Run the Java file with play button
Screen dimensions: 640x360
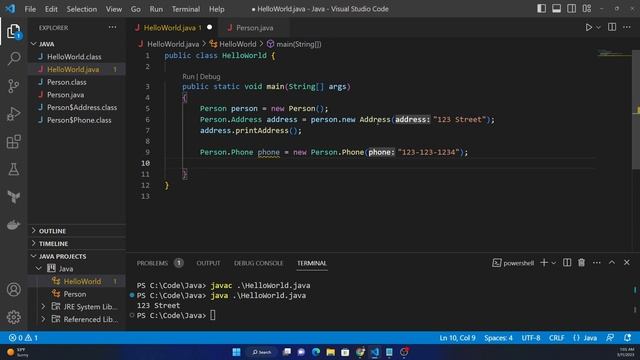pos(588,27)
